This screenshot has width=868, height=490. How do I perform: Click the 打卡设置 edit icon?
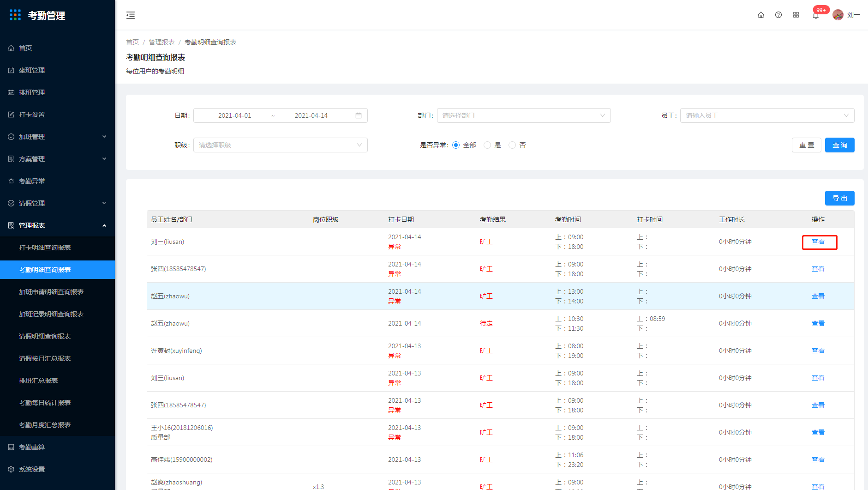[x=11, y=115]
